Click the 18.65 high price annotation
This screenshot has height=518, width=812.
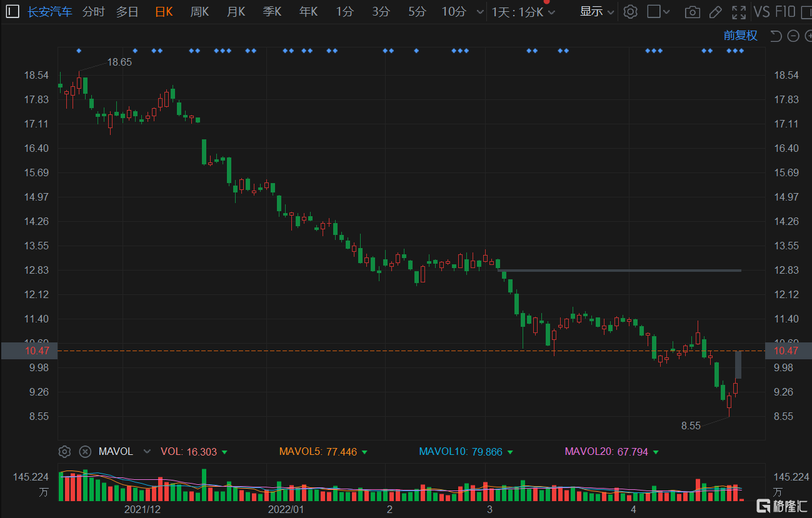(x=119, y=62)
